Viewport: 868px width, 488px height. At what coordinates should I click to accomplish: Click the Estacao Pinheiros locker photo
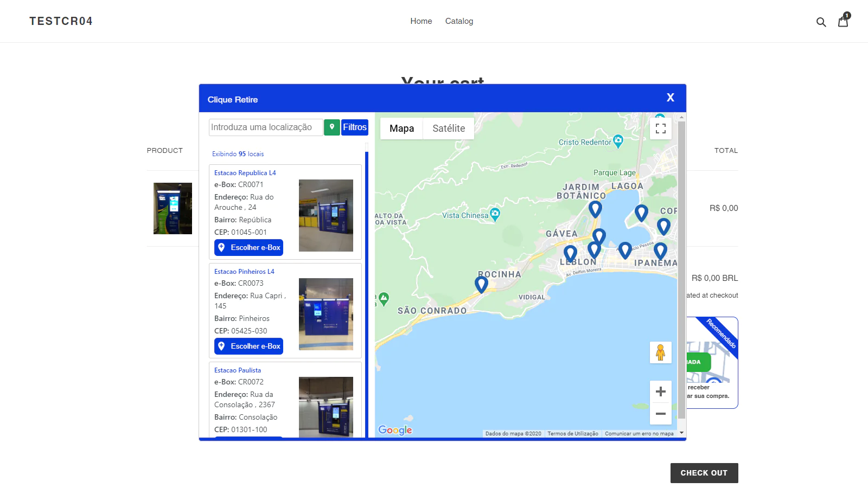point(326,314)
